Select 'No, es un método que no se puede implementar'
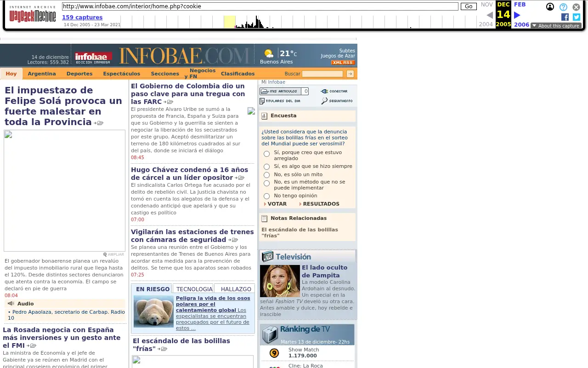 point(266,184)
